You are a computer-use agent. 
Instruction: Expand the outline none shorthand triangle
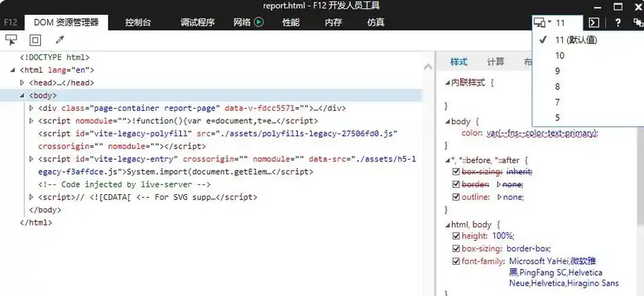click(500, 197)
